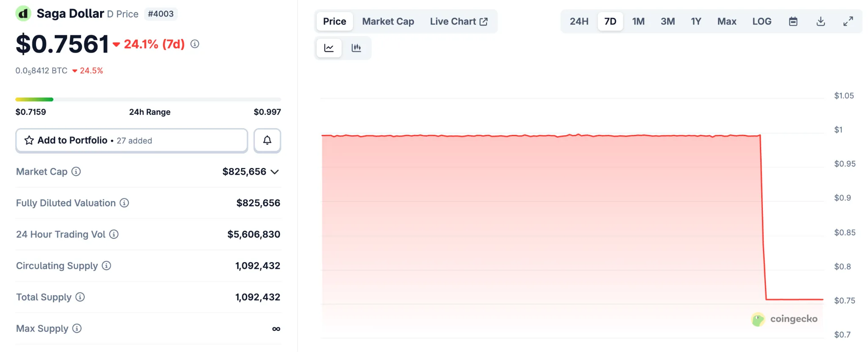868x352 pixels.
Task: Open the 7d percentage change info
Action: (x=195, y=44)
